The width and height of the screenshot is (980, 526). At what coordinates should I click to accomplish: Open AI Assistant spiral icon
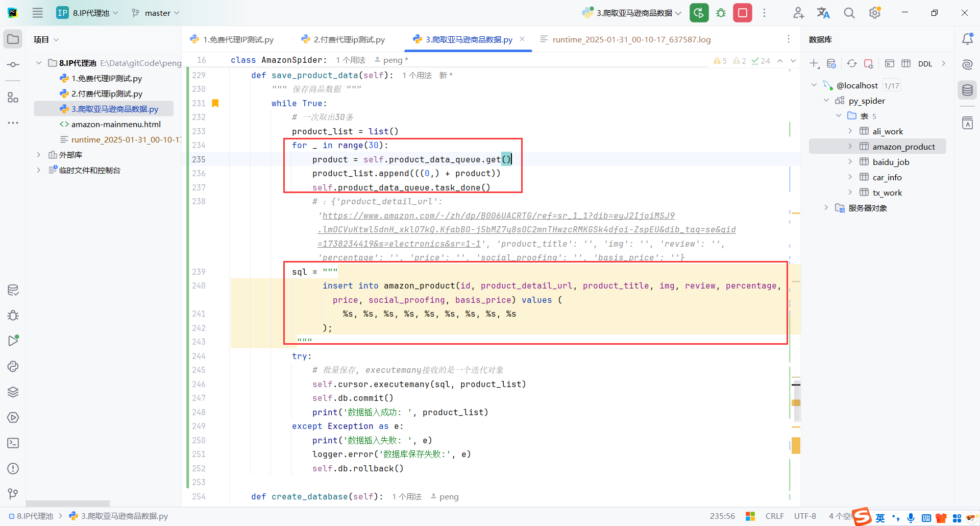pyautogui.click(x=967, y=65)
